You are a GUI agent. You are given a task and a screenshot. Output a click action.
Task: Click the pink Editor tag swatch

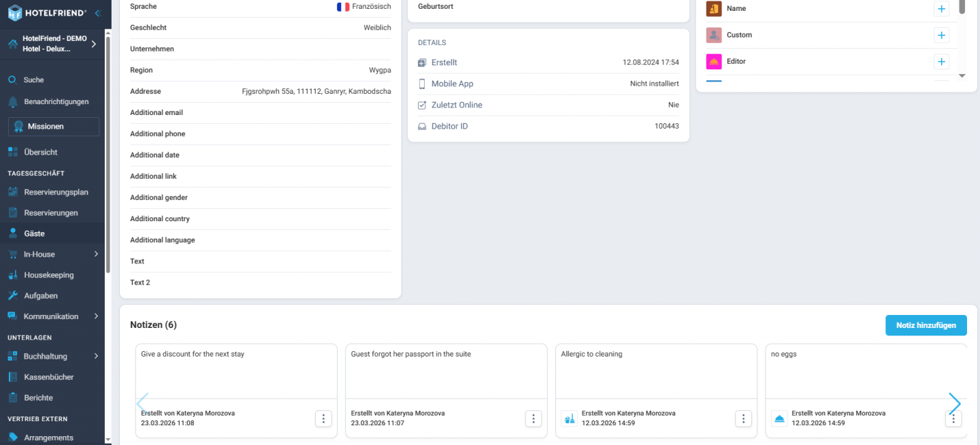(714, 61)
